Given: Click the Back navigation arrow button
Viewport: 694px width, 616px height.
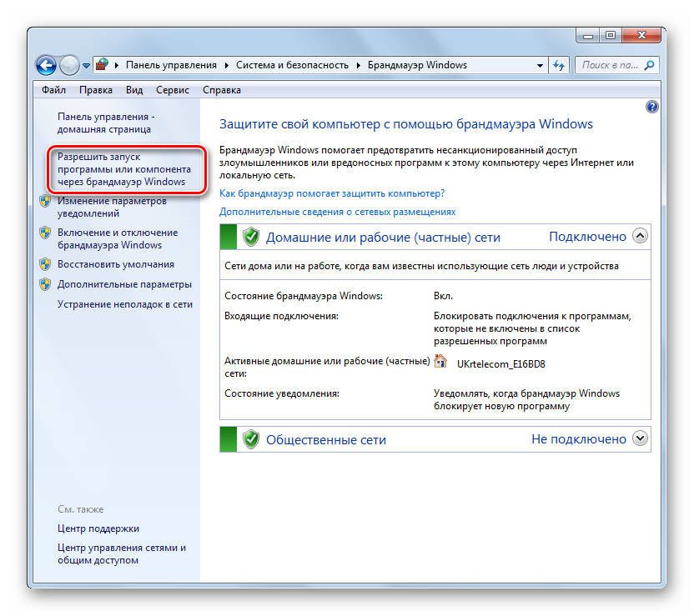Looking at the screenshot, I should (46, 64).
